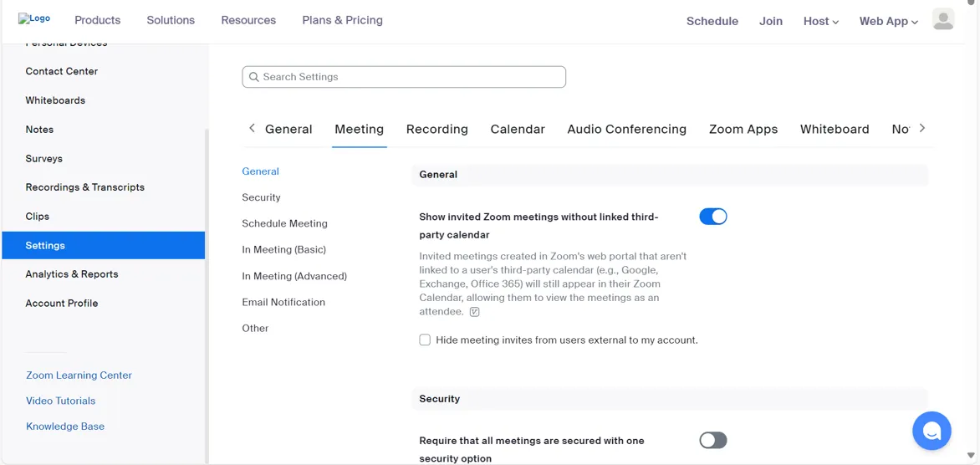980x465 pixels.
Task: Click the Search Settings field
Action: pos(404,77)
